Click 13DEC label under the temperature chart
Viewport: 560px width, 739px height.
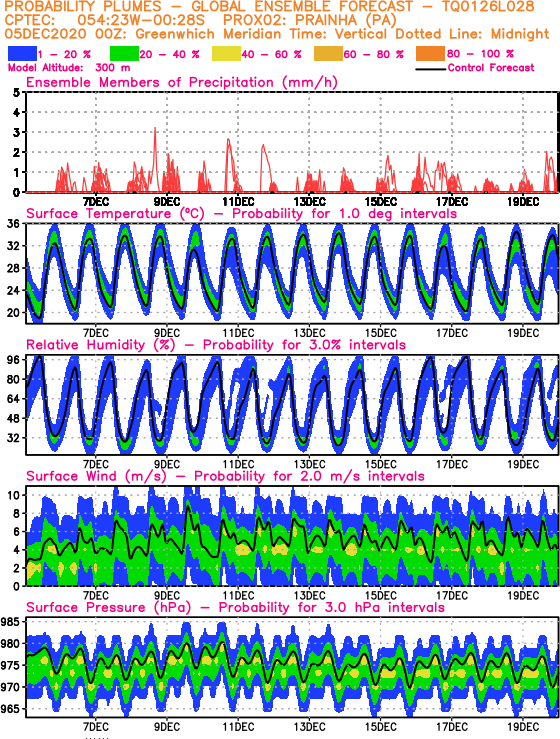(309, 333)
